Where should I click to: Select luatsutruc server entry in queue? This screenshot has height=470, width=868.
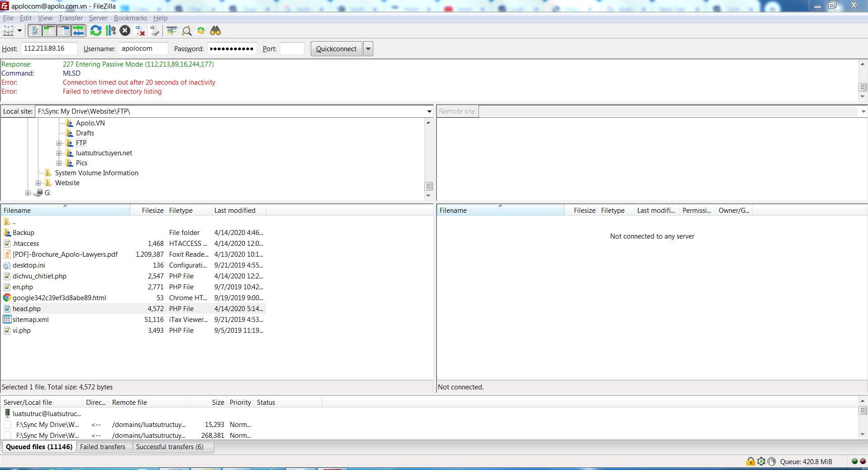click(x=43, y=414)
